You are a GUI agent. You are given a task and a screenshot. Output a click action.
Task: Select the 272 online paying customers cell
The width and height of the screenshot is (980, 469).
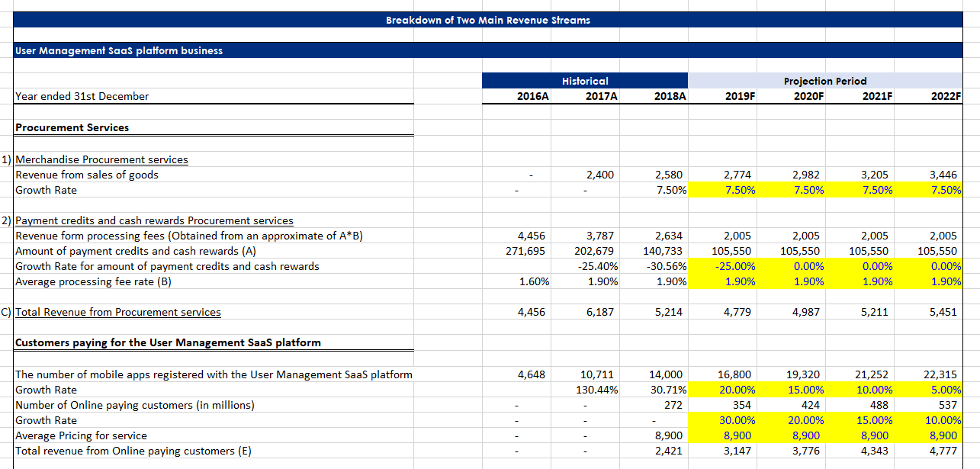(673, 405)
